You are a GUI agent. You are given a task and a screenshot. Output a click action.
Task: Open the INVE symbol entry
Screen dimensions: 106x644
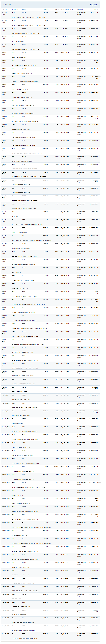tap(24, 491)
